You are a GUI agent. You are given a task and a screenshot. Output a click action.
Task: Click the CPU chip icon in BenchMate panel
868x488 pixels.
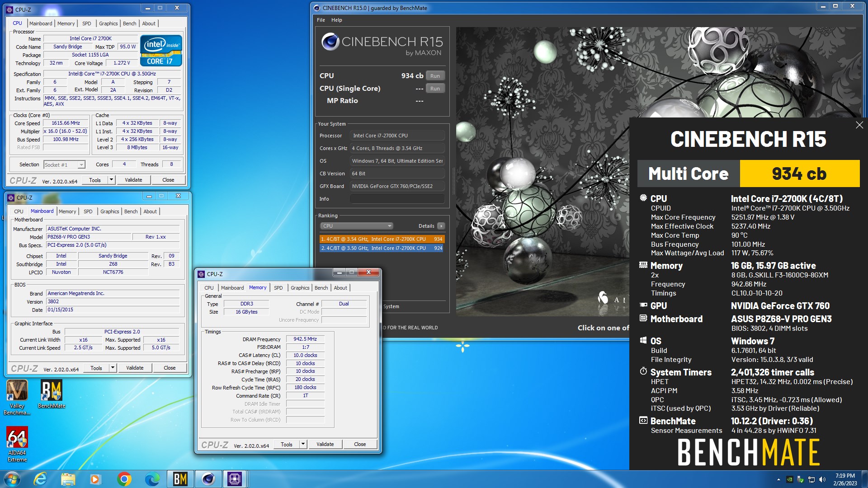click(643, 198)
